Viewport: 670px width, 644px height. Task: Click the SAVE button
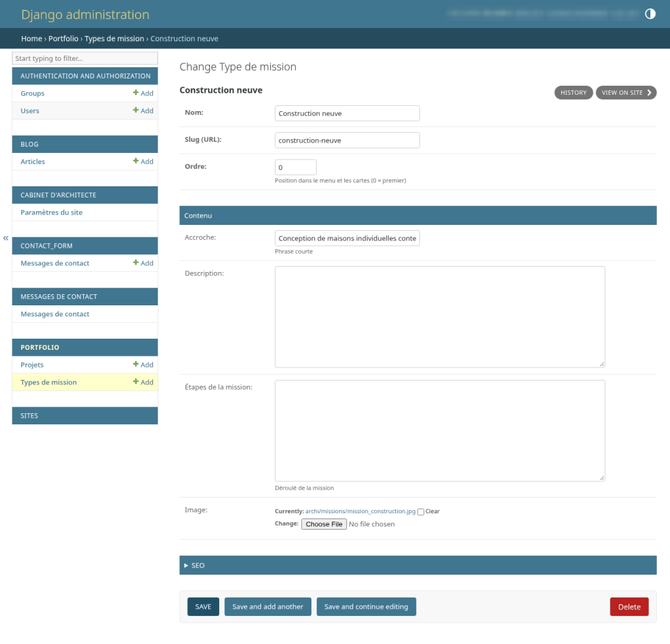[x=203, y=607]
